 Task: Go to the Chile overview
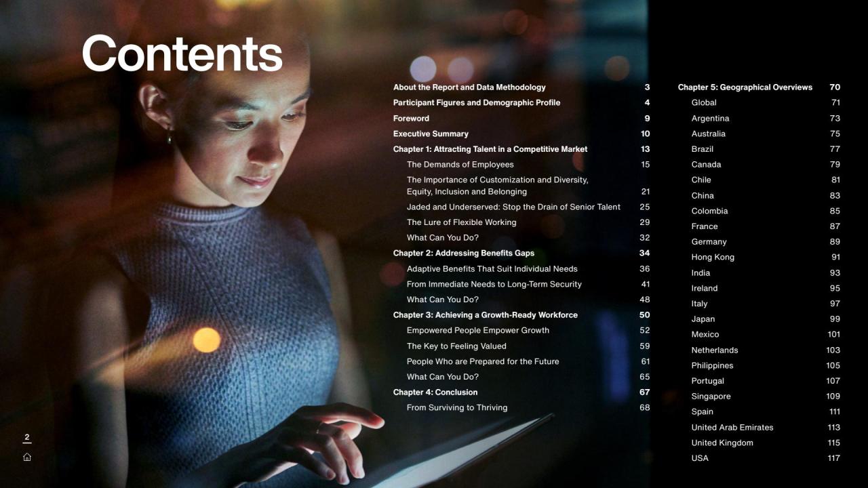tap(701, 180)
